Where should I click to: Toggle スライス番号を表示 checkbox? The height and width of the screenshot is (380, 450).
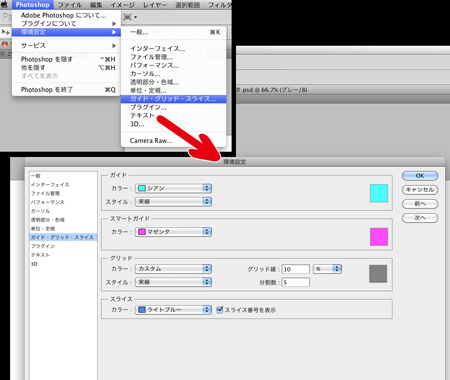click(219, 310)
